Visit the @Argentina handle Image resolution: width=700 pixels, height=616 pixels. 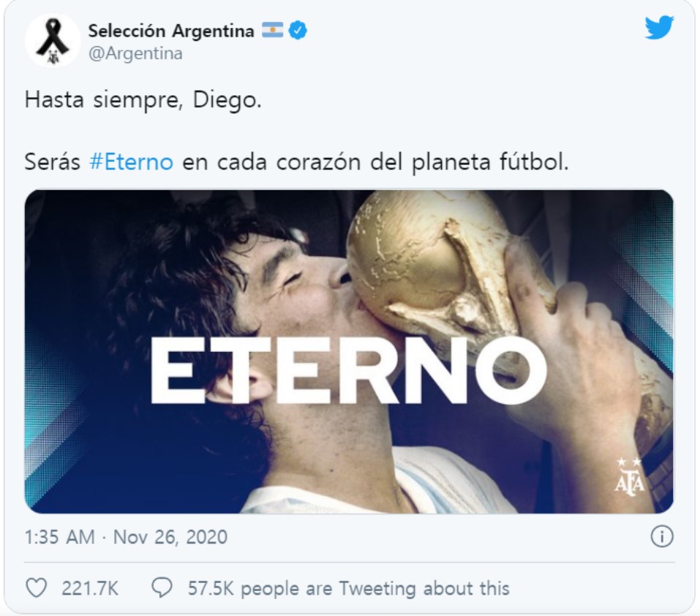136,53
